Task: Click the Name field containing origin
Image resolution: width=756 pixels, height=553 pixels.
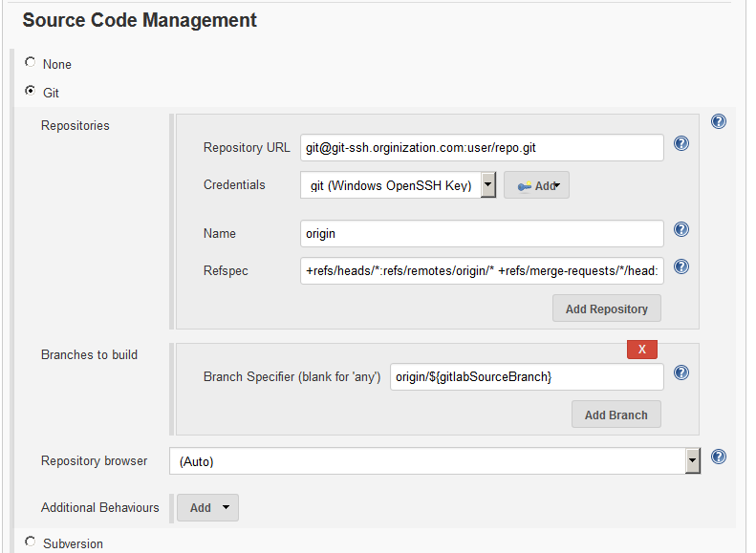Action: click(482, 234)
